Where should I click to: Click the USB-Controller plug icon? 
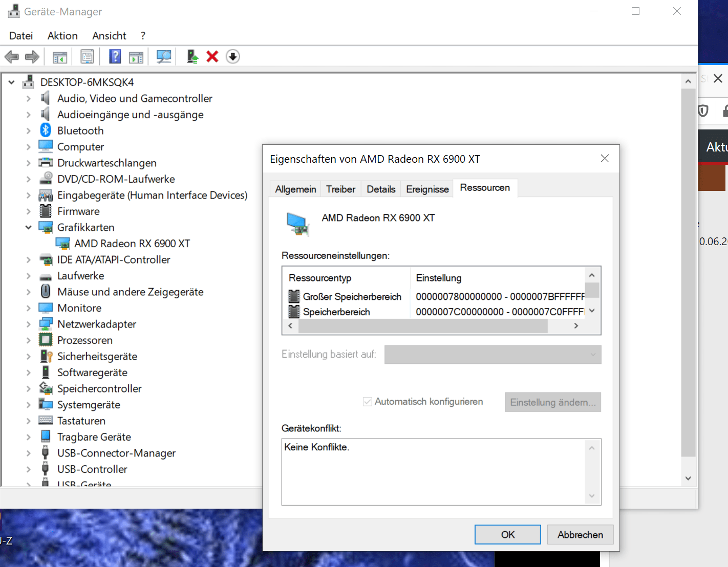45,469
